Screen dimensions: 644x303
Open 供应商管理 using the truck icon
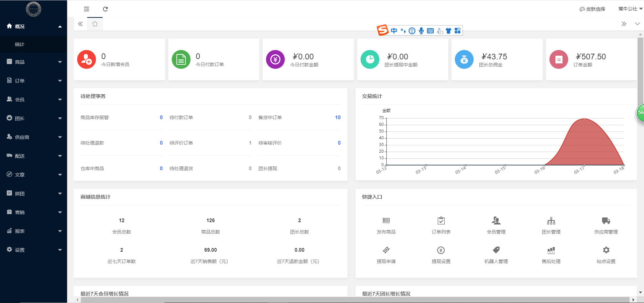[606, 220]
